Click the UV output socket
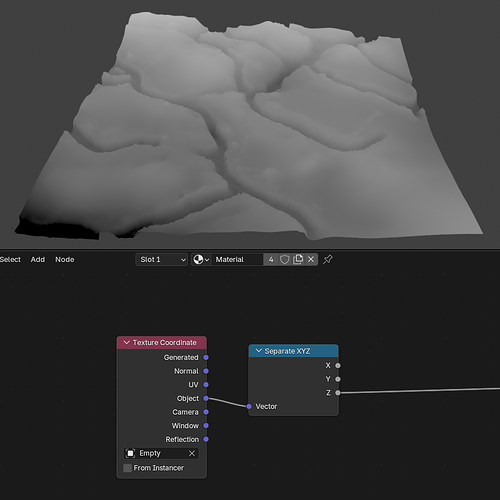Image resolution: width=500 pixels, height=500 pixels. (x=206, y=385)
